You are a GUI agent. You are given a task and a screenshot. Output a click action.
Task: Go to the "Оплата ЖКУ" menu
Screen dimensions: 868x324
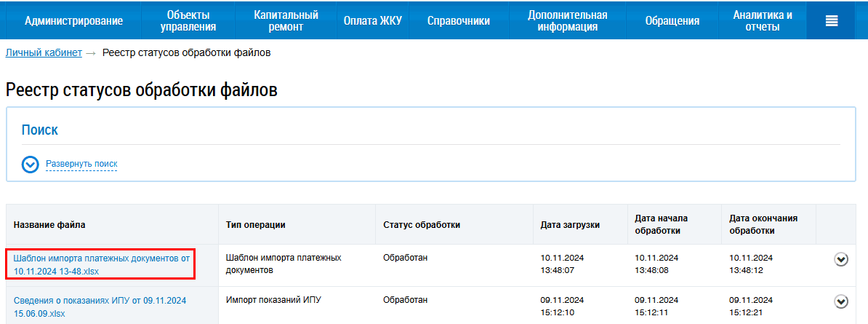tap(372, 21)
